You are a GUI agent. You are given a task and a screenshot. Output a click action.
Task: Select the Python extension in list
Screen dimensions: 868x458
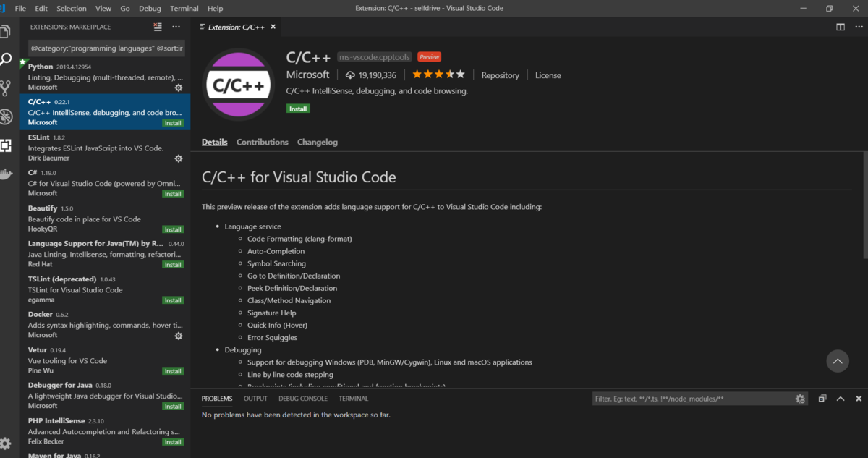(106, 76)
